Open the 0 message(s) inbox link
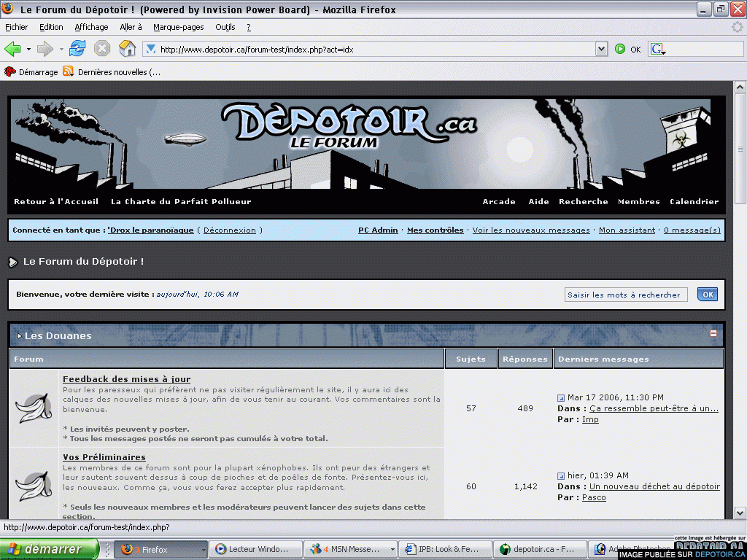 point(692,230)
